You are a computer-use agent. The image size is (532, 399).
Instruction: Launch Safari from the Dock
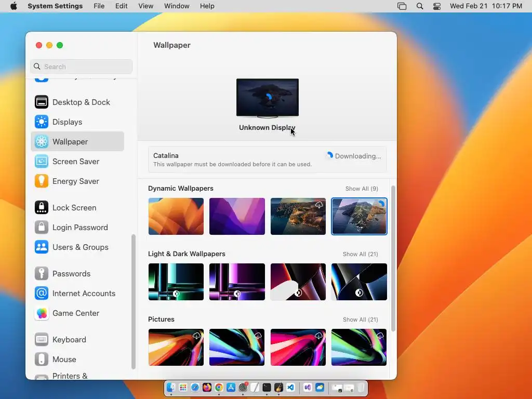click(195, 387)
